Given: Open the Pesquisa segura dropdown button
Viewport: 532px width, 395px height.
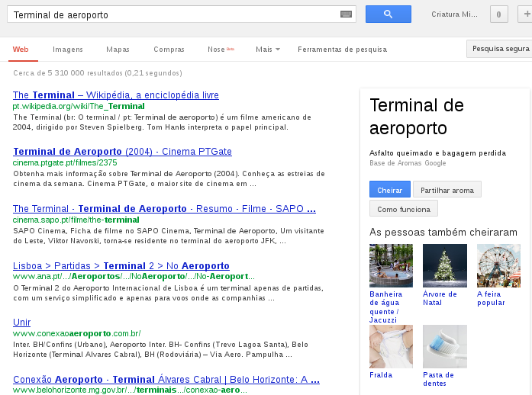Looking at the screenshot, I should click(499, 49).
